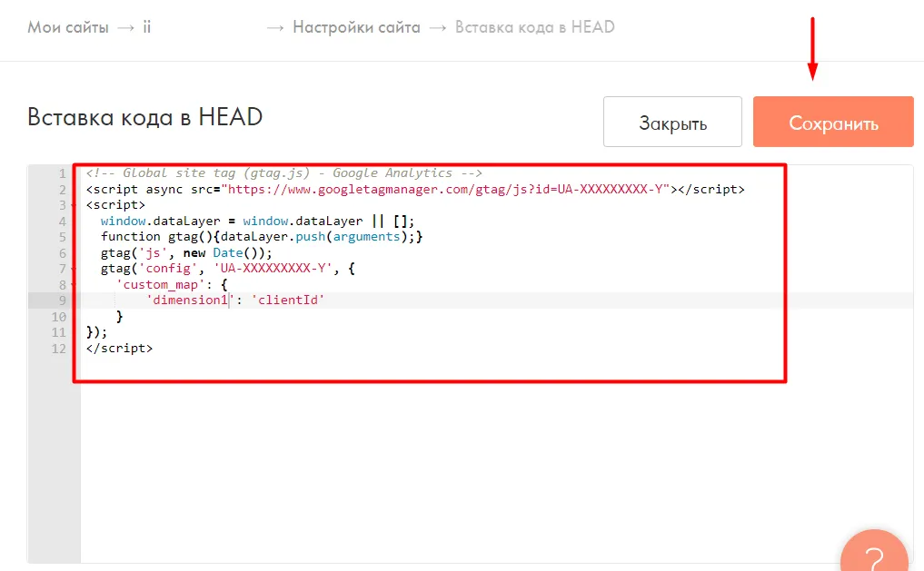Select line number 10 in the gutter
This screenshot has height=571, width=924.
click(58, 317)
